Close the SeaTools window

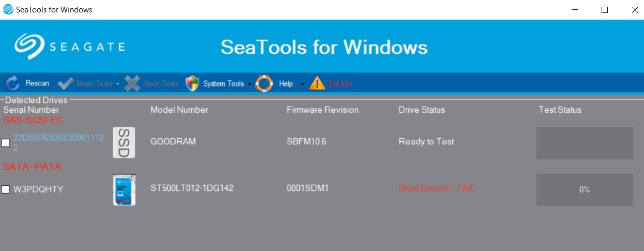click(x=635, y=10)
